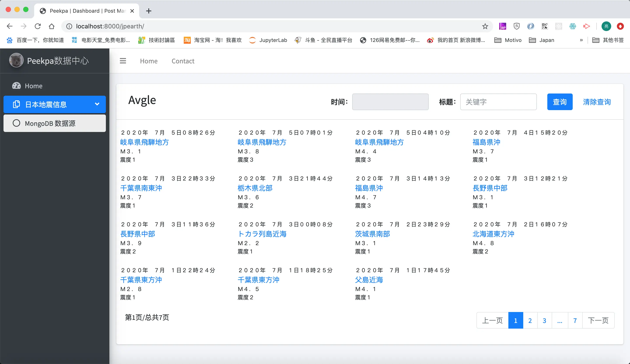Click the shield extension icon
This screenshot has width=630, height=364.
click(516, 26)
